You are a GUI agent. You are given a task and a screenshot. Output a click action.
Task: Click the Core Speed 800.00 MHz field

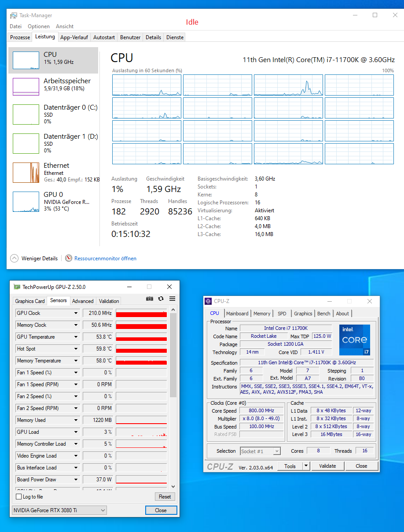coord(261,410)
